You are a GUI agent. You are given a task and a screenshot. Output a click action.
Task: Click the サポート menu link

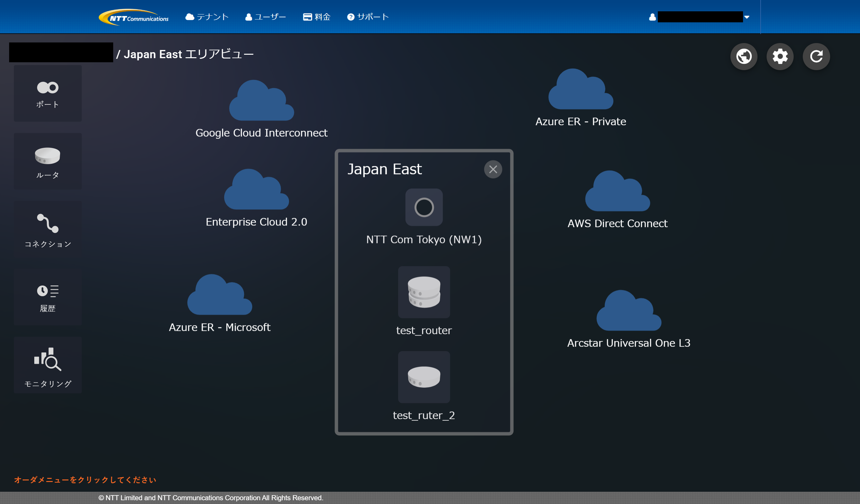point(368,17)
